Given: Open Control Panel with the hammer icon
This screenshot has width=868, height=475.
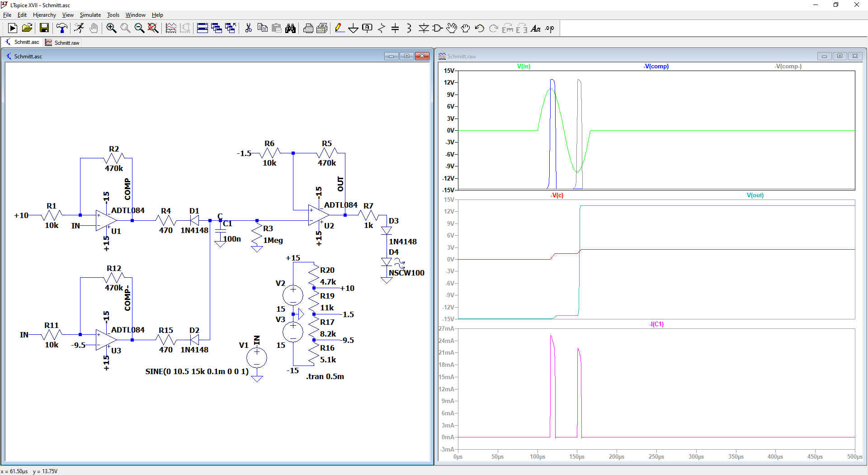Looking at the screenshot, I should click(x=62, y=28).
